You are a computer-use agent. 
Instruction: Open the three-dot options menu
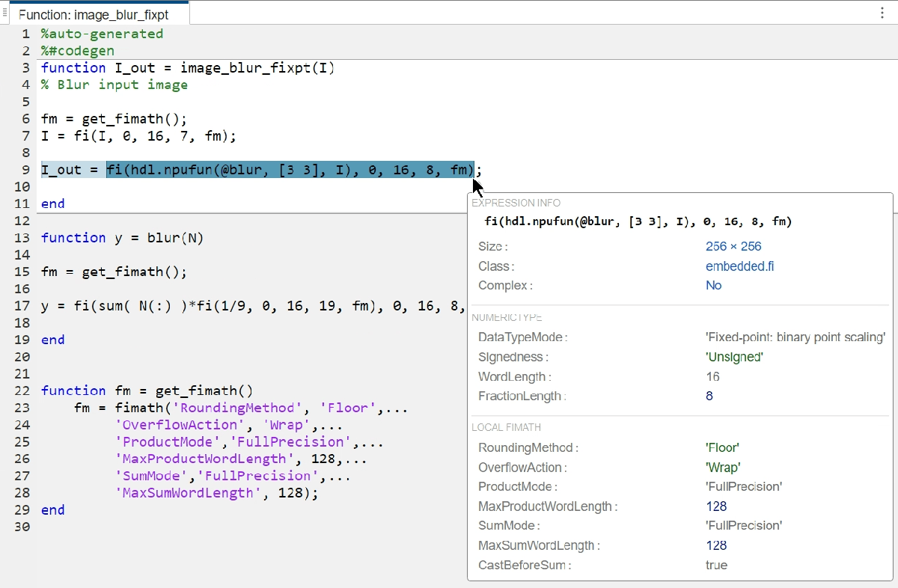[x=882, y=13]
